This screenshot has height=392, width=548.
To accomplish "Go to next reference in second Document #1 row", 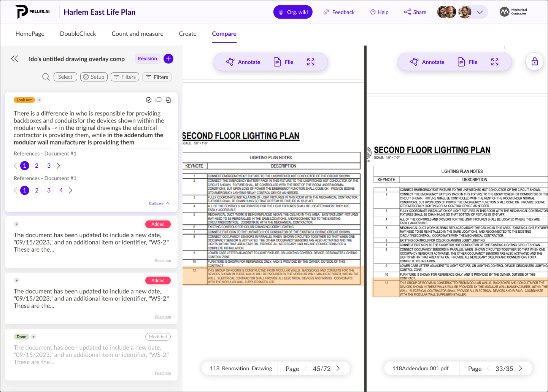I will pyautogui.click(x=70, y=190).
